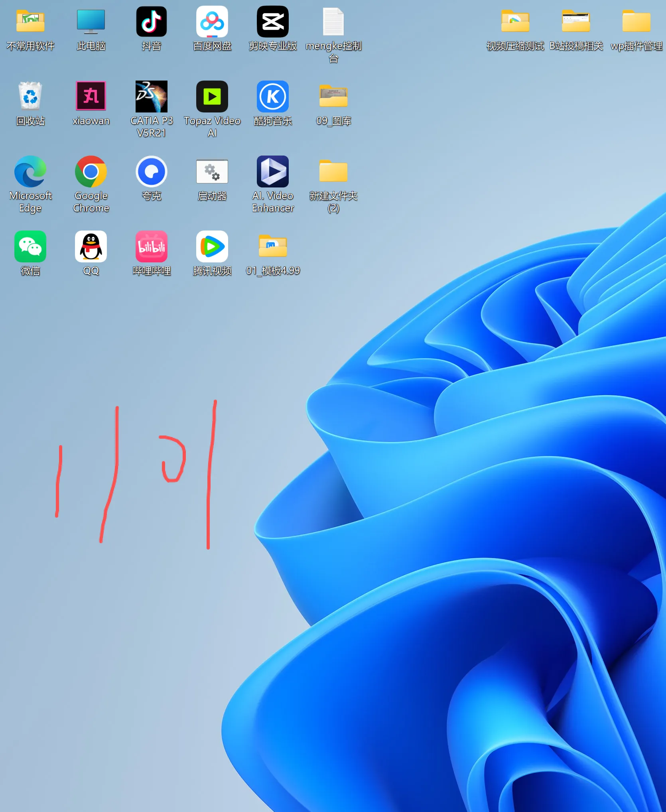Select the Topaz Video AI icon
Image resolution: width=666 pixels, height=812 pixels.
point(212,96)
